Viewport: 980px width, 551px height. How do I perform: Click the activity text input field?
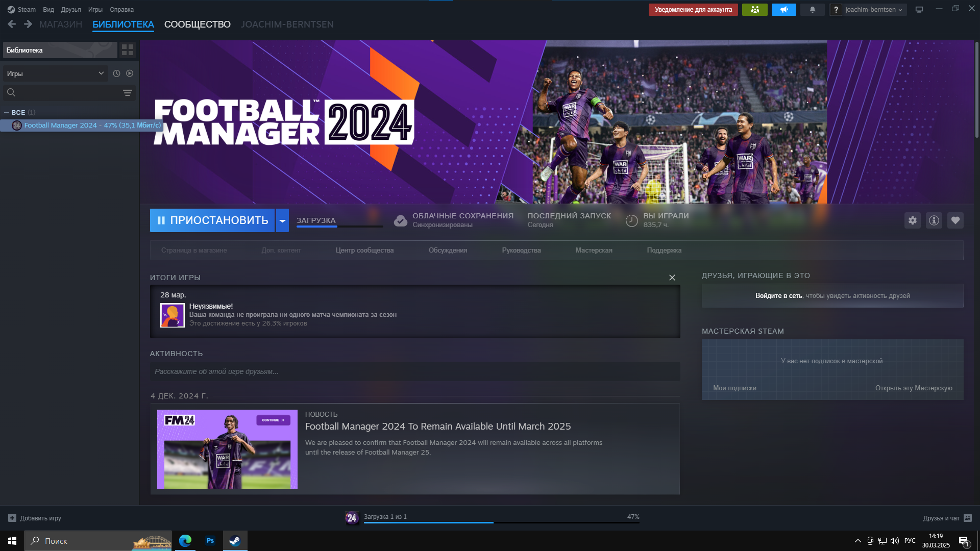point(414,371)
